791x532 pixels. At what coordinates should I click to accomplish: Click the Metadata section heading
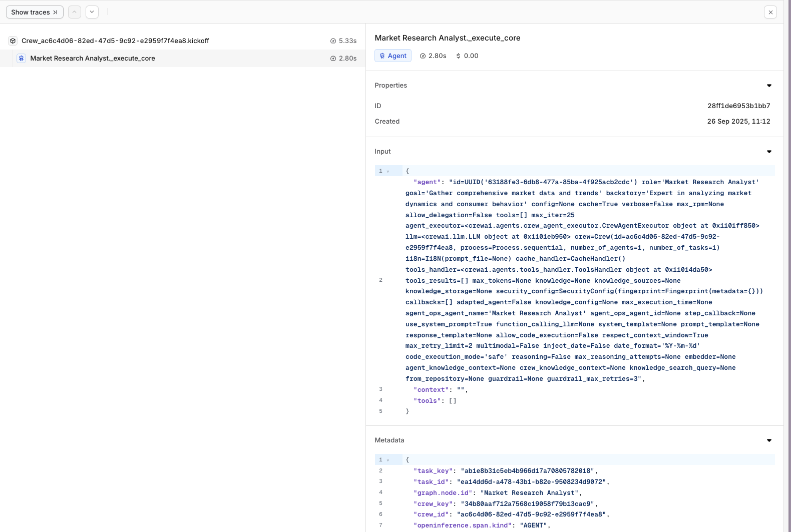click(x=389, y=440)
